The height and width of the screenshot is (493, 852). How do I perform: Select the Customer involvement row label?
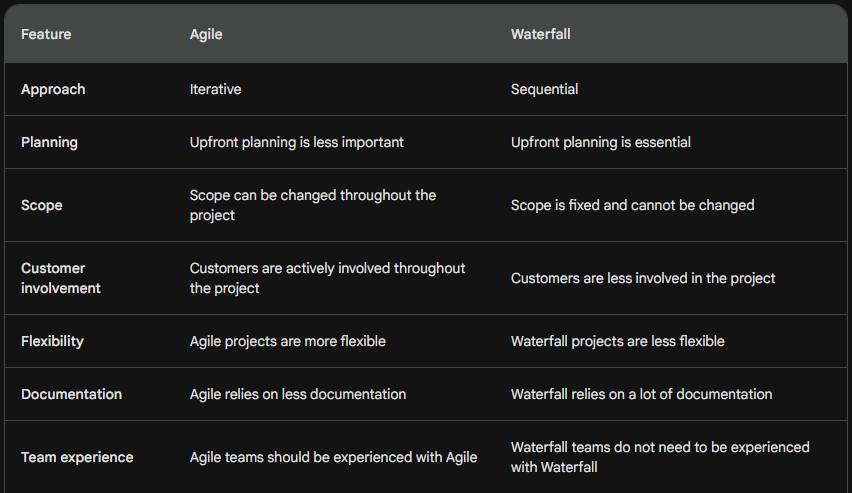click(x=61, y=278)
